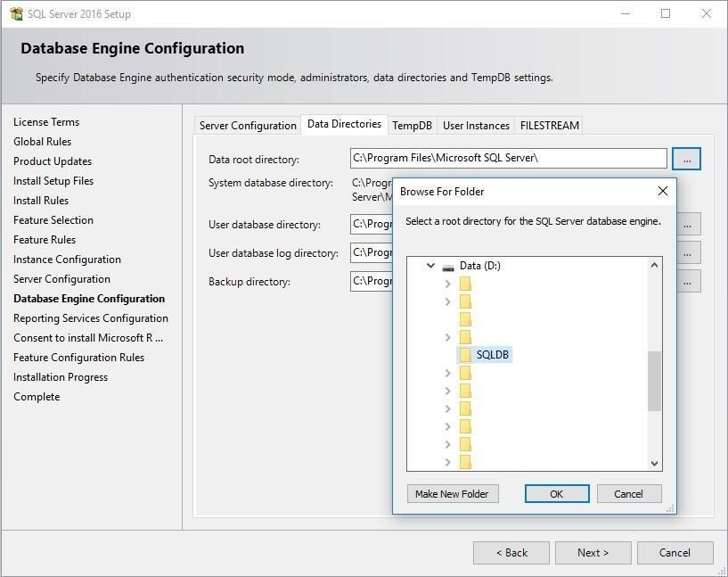
Task: Click the folder tree scroll down arrow
Action: coord(655,463)
